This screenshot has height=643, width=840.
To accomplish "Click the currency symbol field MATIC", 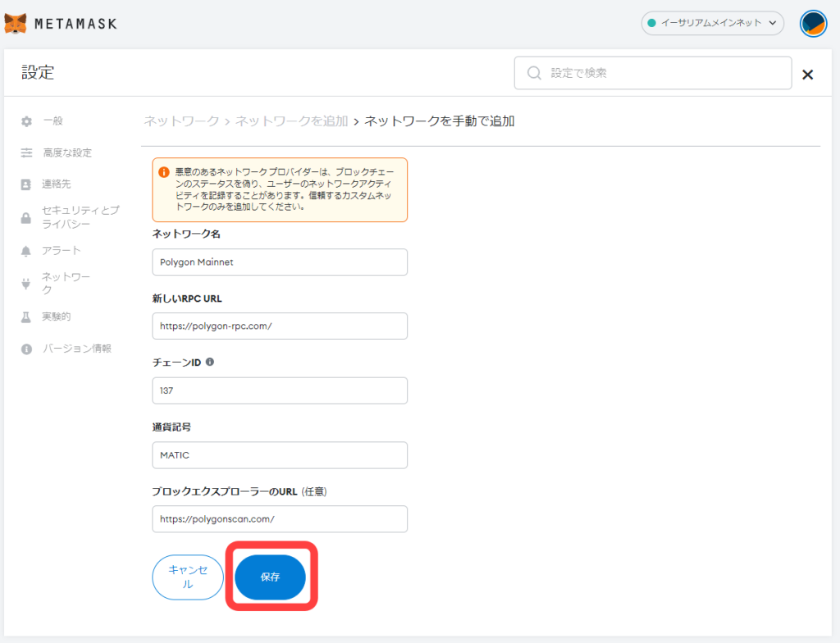I will click(280, 455).
